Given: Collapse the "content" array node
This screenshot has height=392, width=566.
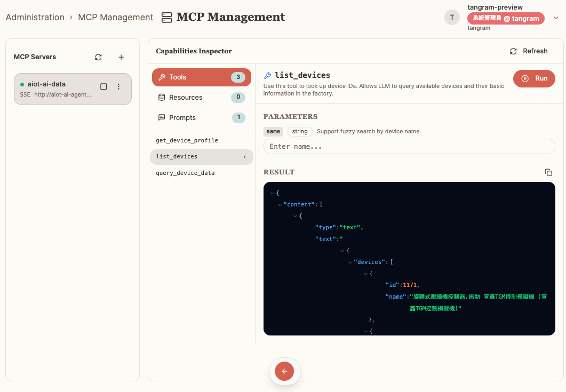Looking at the screenshot, I should 280,205.
